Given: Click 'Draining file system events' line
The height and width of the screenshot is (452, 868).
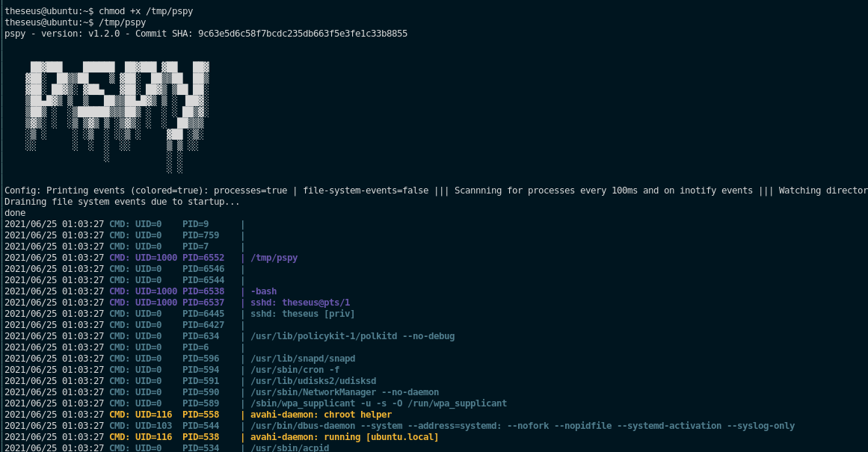Looking at the screenshot, I should tap(122, 202).
